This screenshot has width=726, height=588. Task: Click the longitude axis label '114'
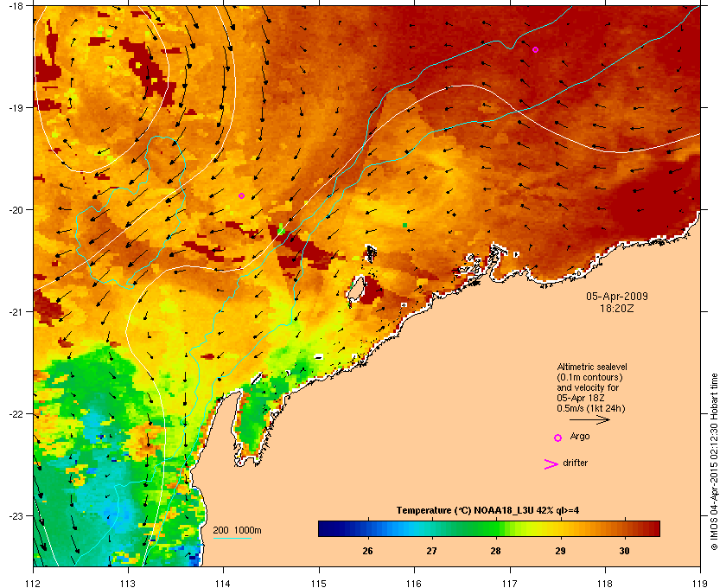click(224, 584)
